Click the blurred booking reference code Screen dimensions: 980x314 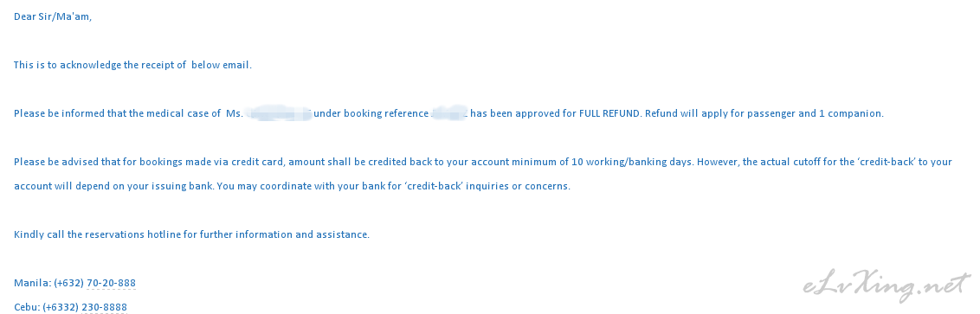click(448, 113)
